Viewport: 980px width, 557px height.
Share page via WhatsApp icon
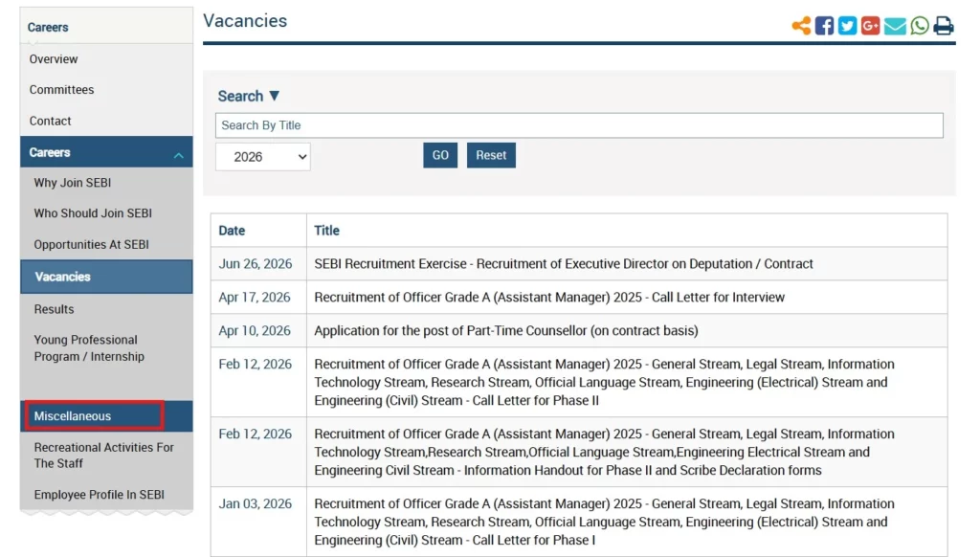920,26
